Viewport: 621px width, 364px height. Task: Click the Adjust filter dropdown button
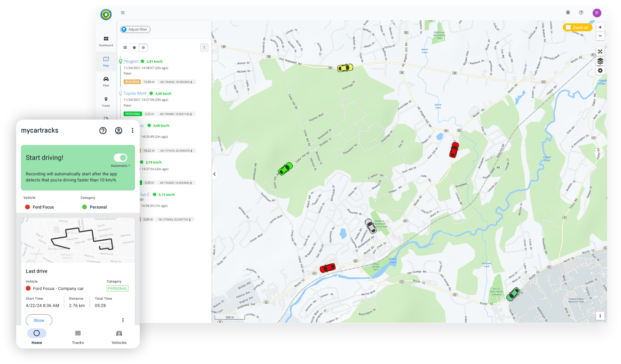(x=135, y=29)
